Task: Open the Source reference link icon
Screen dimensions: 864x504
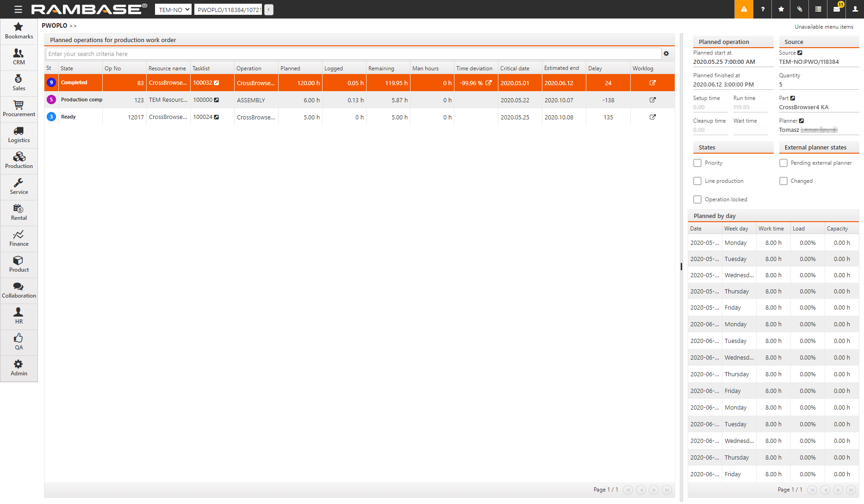Action: pos(800,53)
